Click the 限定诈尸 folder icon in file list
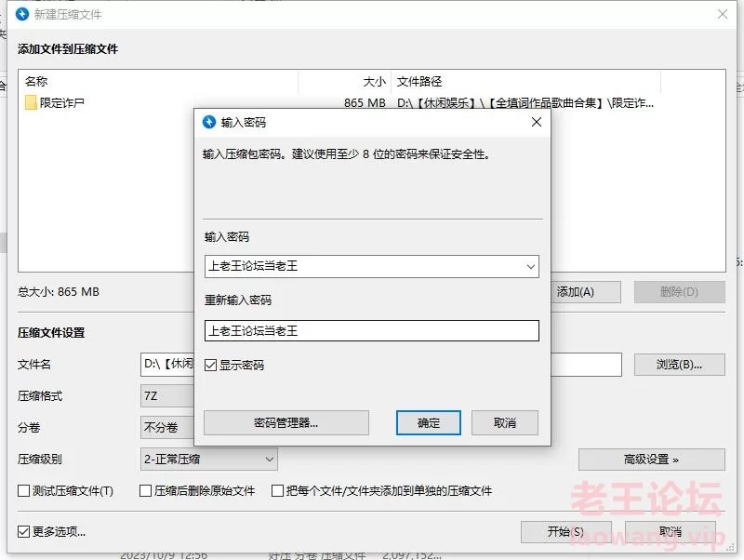This screenshot has height=560, width=744. pyautogui.click(x=31, y=103)
